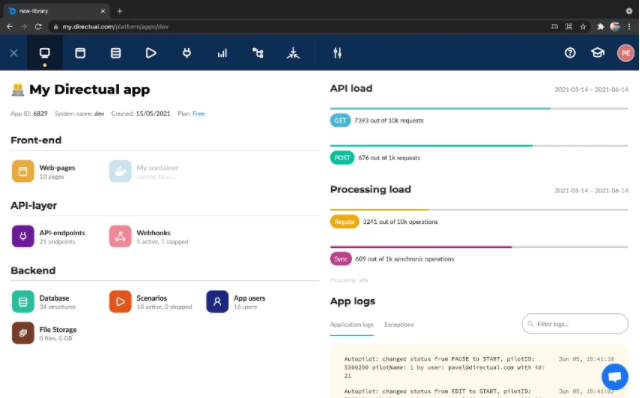Click the '0 files, 0 GB' text
The height and width of the screenshot is (398, 640).
click(x=56, y=338)
